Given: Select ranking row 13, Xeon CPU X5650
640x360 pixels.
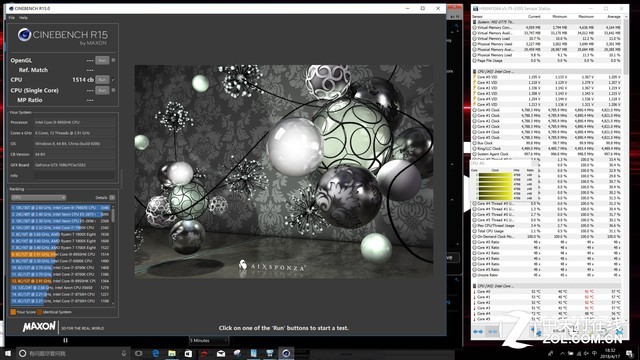Looking at the screenshot, I should coord(60,287).
